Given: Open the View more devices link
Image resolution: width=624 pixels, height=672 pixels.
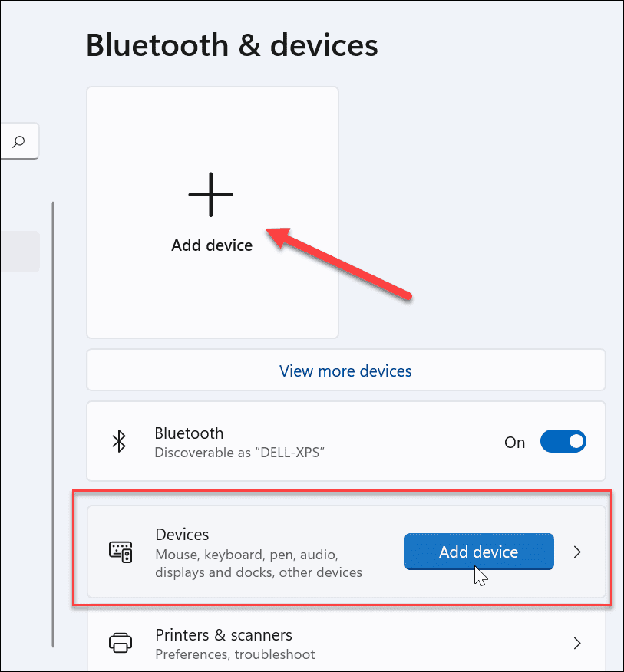Looking at the screenshot, I should pyautogui.click(x=345, y=371).
